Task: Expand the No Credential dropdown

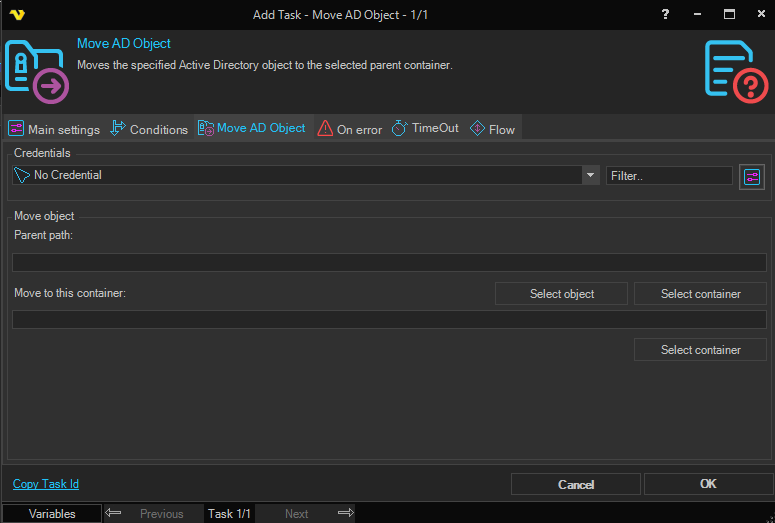Action: tap(590, 175)
